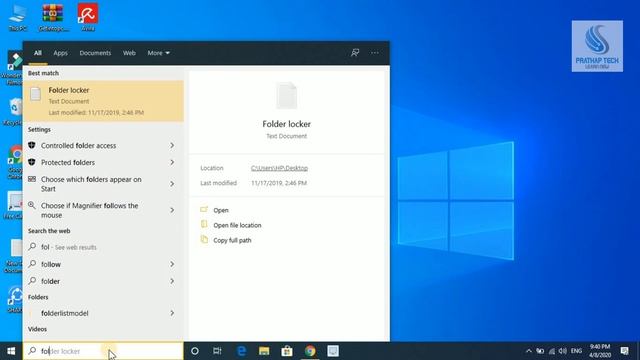Expand arrow beside Magnifier follows the mouse
The height and width of the screenshot is (360, 640).
[x=172, y=210]
